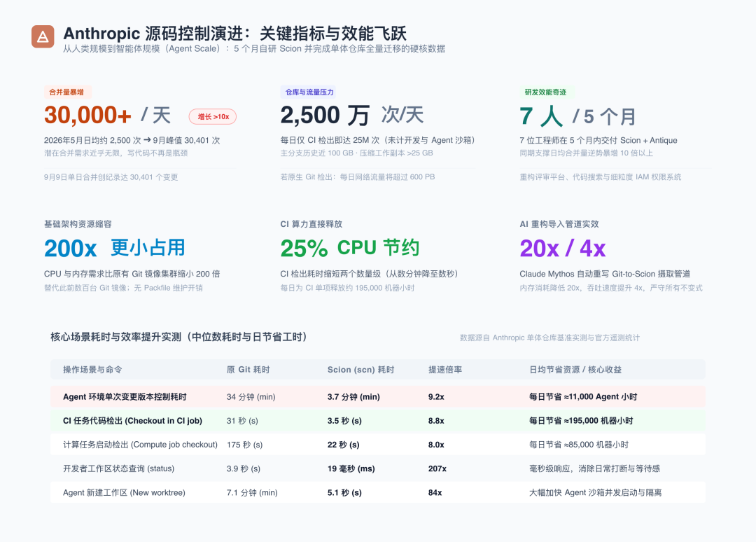Click the '22 秒 (s)' cell
The width and height of the screenshot is (756, 542).
coord(343,445)
